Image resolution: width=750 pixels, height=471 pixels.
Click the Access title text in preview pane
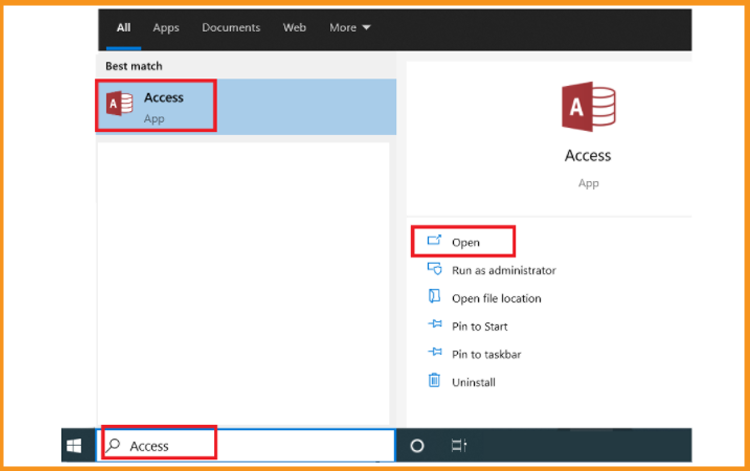tap(588, 155)
